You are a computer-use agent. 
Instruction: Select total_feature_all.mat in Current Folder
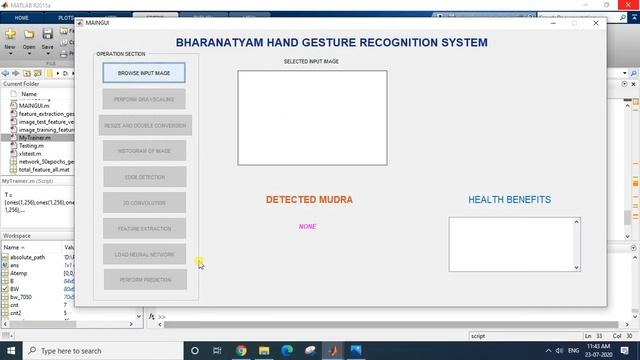pos(44,169)
